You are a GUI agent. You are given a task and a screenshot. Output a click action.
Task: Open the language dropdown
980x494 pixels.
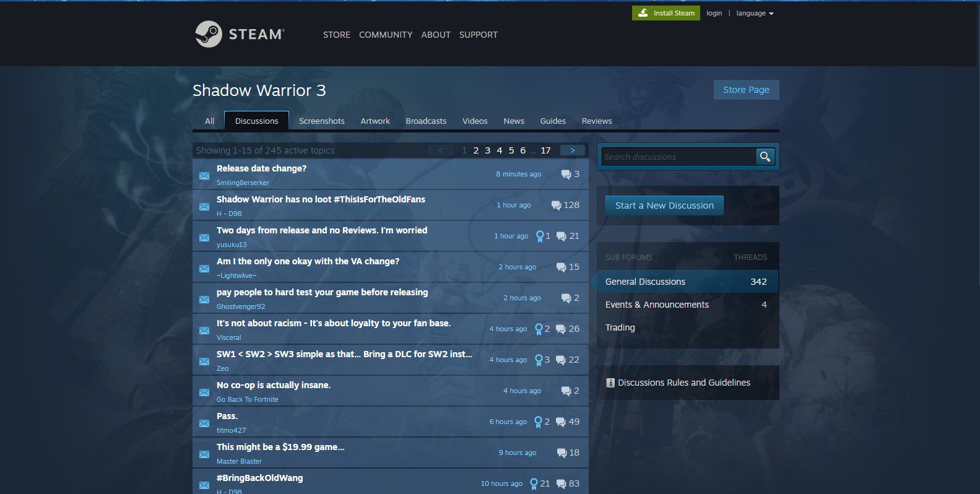[755, 13]
